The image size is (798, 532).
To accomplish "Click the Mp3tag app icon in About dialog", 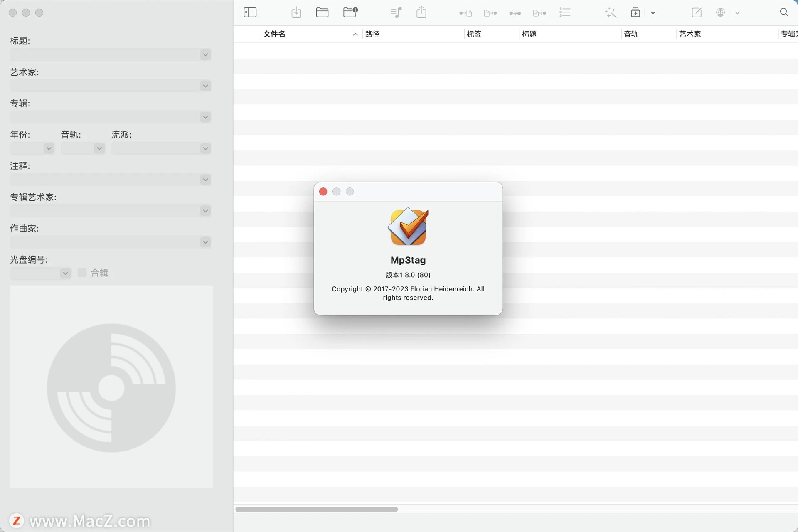I will [x=408, y=227].
